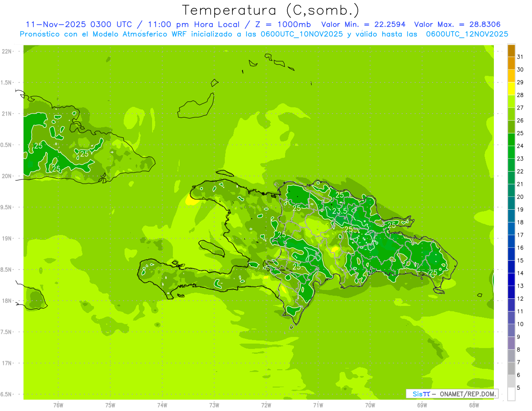Click the "69W" longitude axis label
The height and width of the screenshot is (411, 532).
[422, 405]
